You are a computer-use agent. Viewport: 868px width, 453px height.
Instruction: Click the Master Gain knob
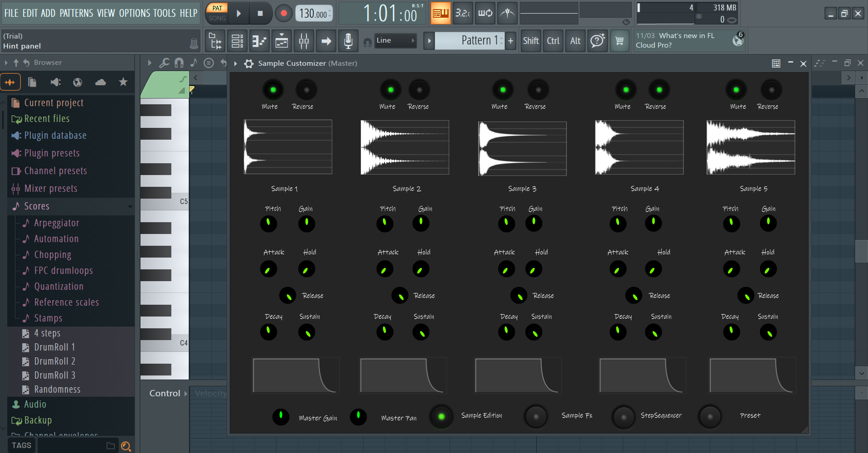coord(281,416)
